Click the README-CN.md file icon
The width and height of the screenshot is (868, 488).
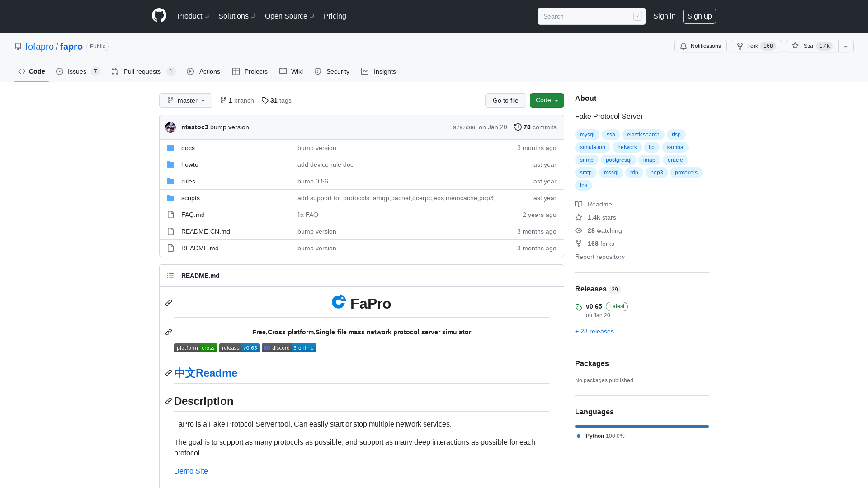coord(170,231)
